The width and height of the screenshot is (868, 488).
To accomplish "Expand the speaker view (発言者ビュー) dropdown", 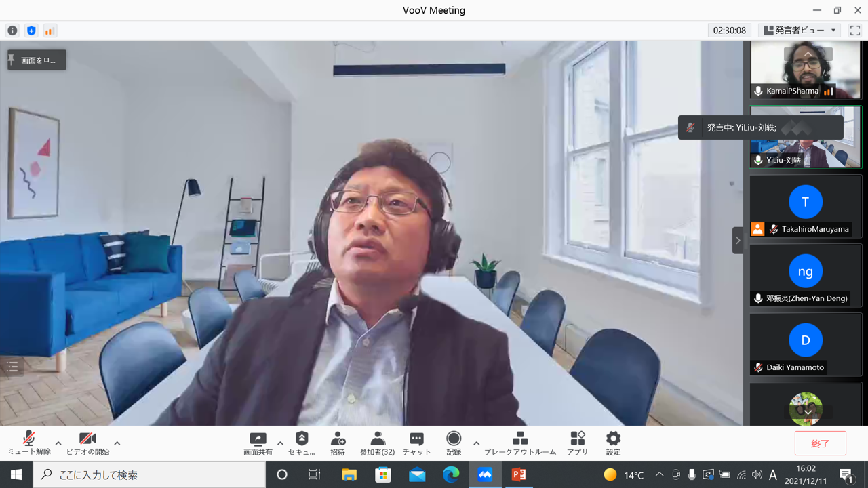I will (800, 30).
